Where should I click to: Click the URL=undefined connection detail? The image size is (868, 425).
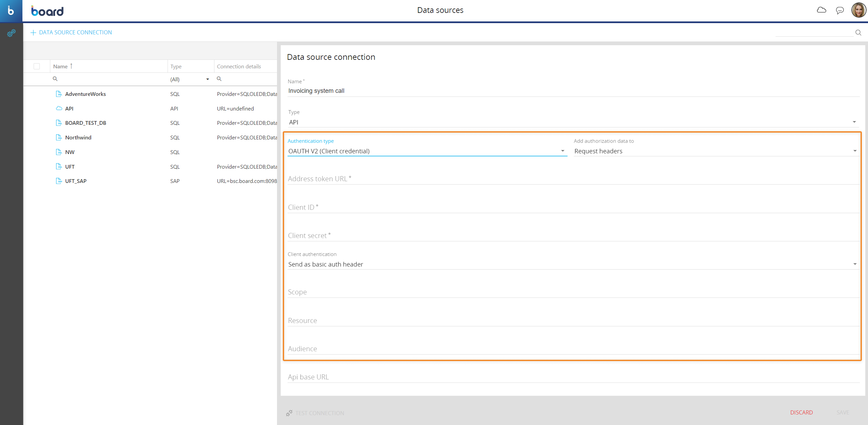235,109
